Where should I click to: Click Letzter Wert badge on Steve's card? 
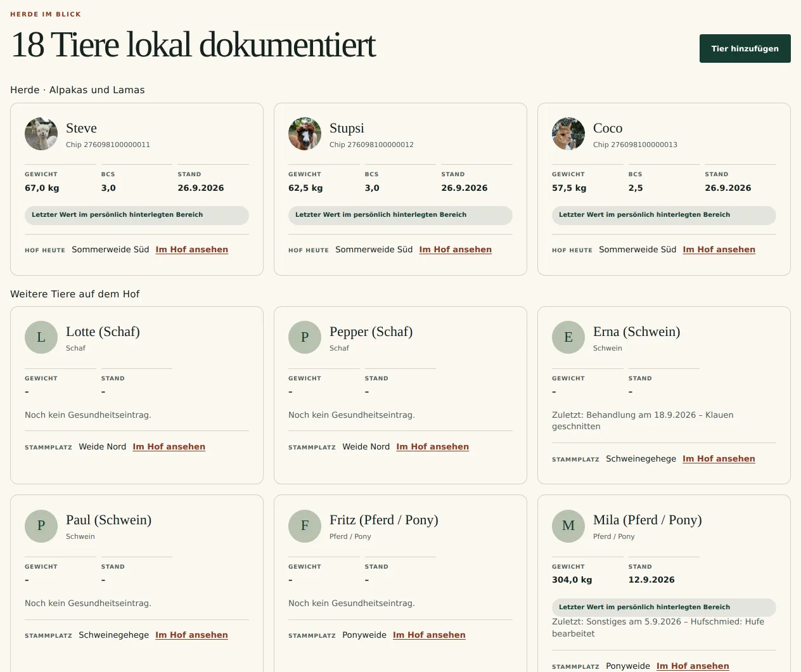tap(137, 215)
